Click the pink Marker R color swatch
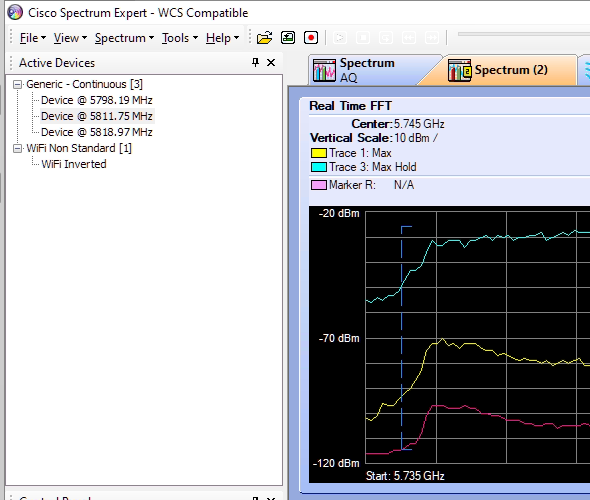This screenshot has width=590, height=500. (x=319, y=185)
